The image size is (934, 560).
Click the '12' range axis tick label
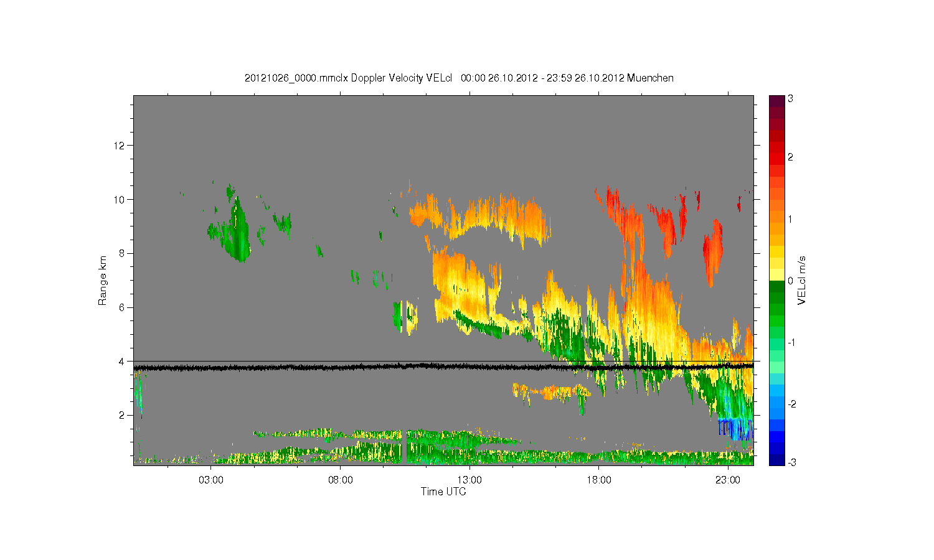coord(120,146)
